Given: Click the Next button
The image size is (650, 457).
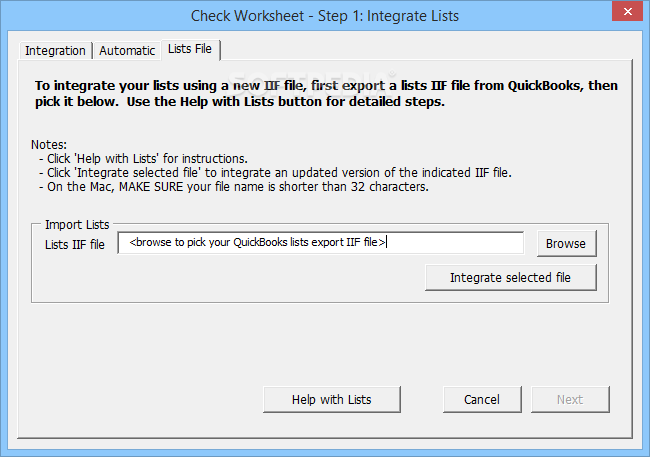Looking at the screenshot, I should click(x=570, y=399).
